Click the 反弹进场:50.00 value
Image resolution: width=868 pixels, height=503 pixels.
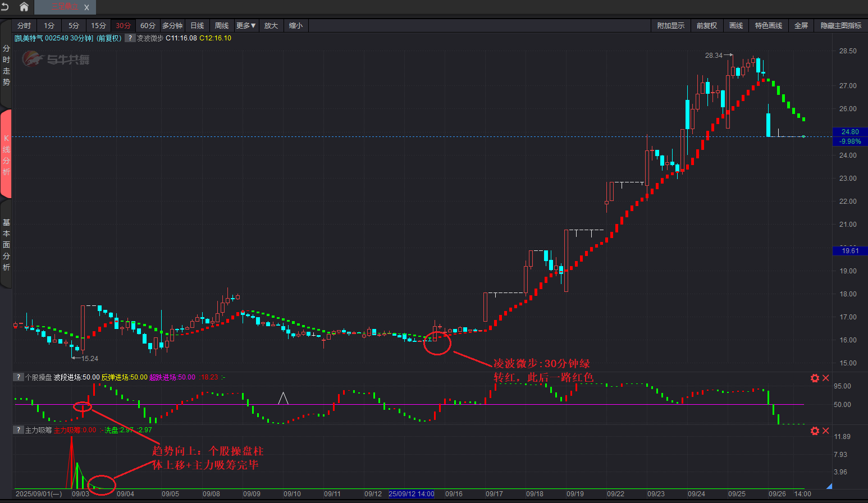pos(124,377)
